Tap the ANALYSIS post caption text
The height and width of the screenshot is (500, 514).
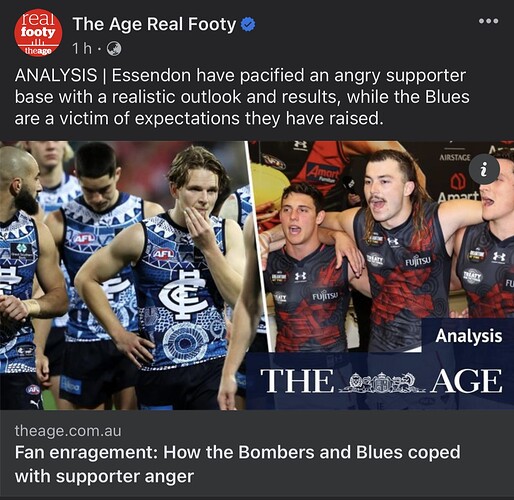point(242,97)
